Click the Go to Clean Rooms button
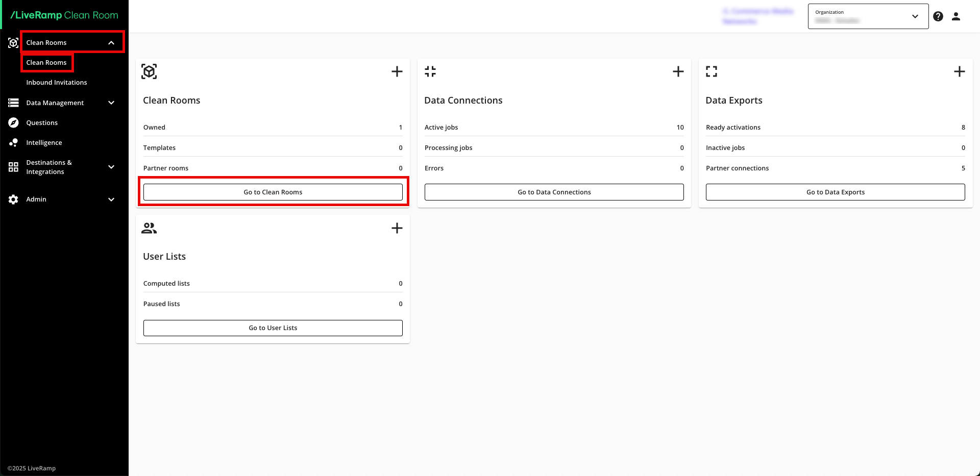This screenshot has width=980, height=476. (x=273, y=192)
